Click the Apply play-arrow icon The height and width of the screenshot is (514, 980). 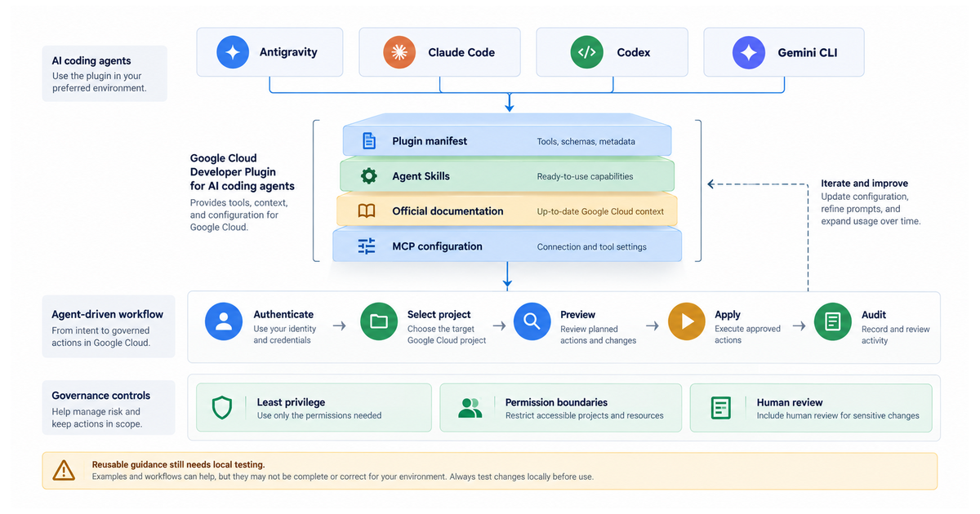click(x=687, y=321)
